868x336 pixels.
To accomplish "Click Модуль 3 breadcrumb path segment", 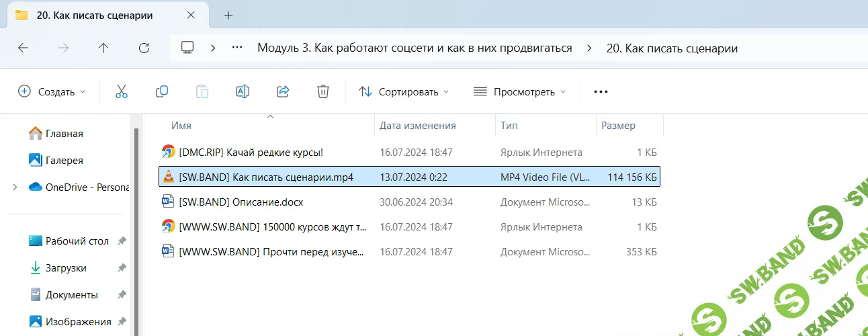I will [x=415, y=48].
